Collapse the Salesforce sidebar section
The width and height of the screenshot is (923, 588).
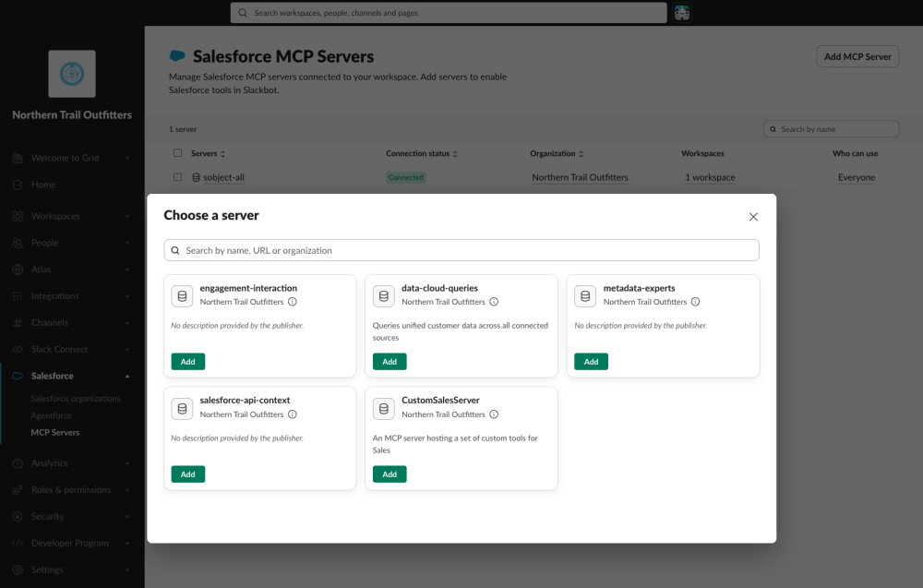click(127, 376)
